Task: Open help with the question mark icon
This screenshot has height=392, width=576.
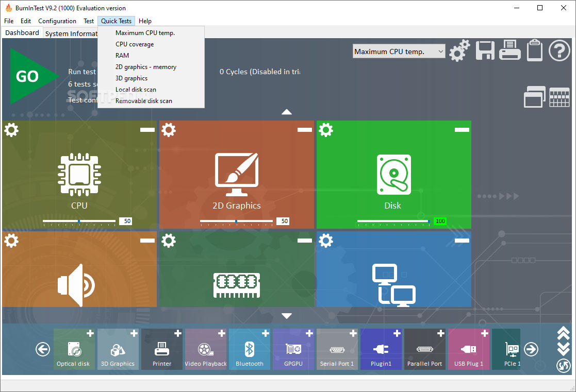Action: pyautogui.click(x=559, y=50)
